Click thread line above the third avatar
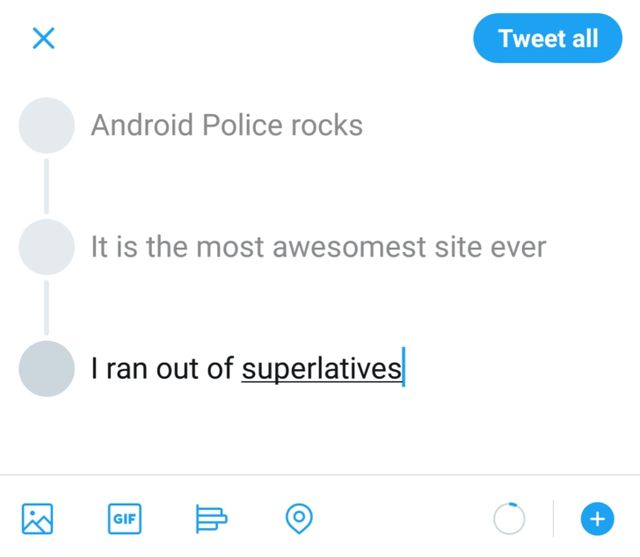Screen dimensions: 640x557 click(x=46, y=308)
